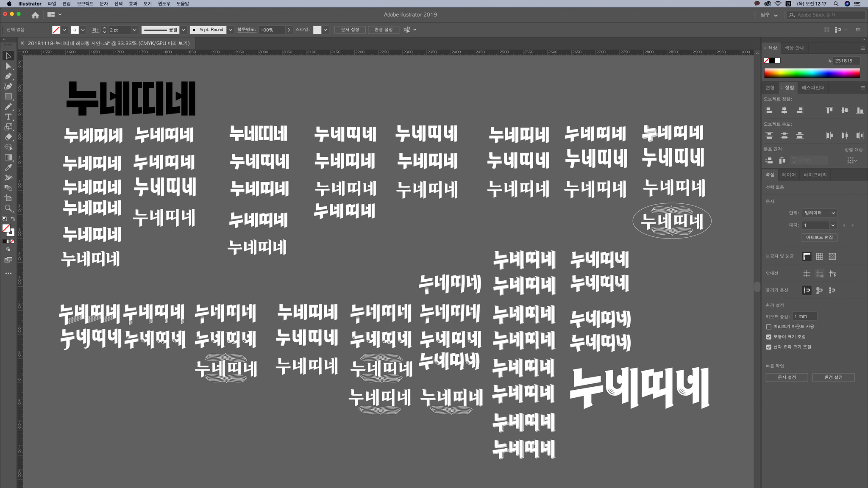Uncheck 선과 효과 크기 조절 checkbox
The width and height of the screenshot is (868, 488).
(769, 347)
